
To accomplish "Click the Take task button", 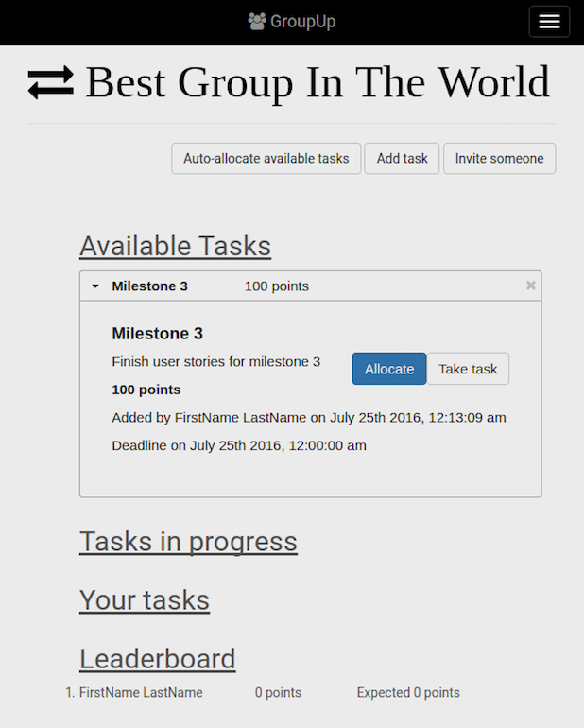I will coord(468,369).
